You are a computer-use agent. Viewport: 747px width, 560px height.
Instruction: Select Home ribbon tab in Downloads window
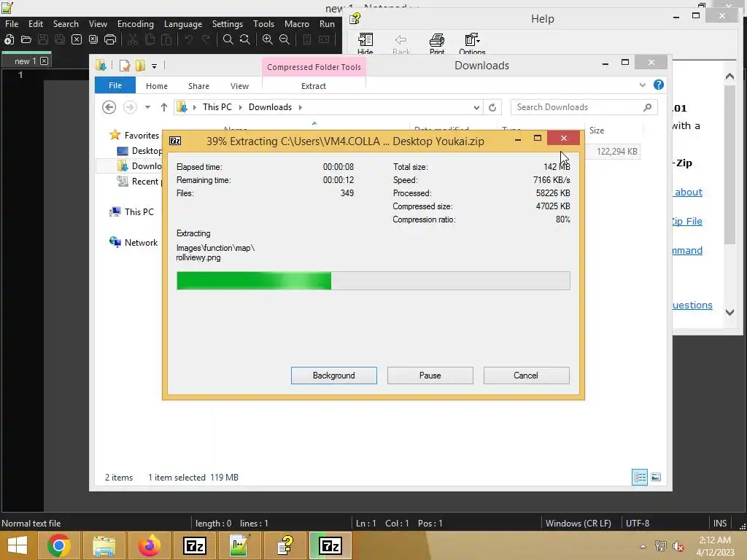[x=157, y=86]
